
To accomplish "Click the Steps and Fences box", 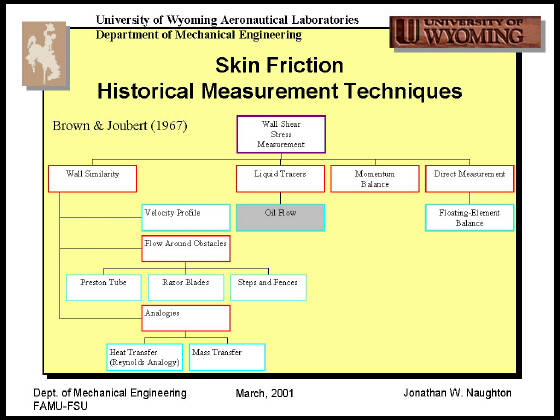I will tap(268, 287).
